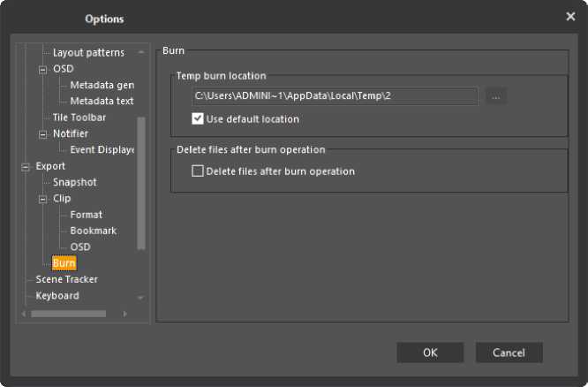Click the horizontal scrollbar right arrow
Viewport: 588px width, 387px height.
click(x=124, y=314)
